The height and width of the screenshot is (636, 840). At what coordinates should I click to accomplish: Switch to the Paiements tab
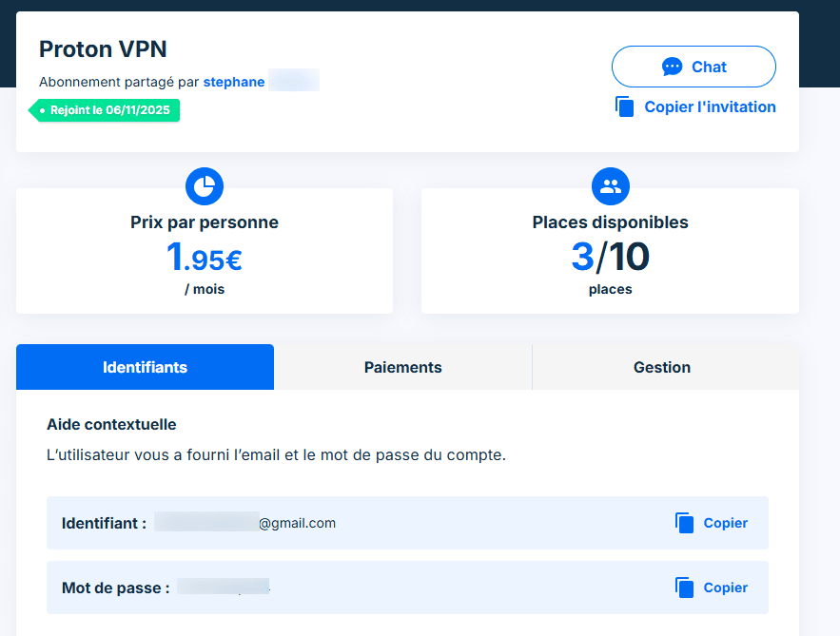click(x=402, y=367)
